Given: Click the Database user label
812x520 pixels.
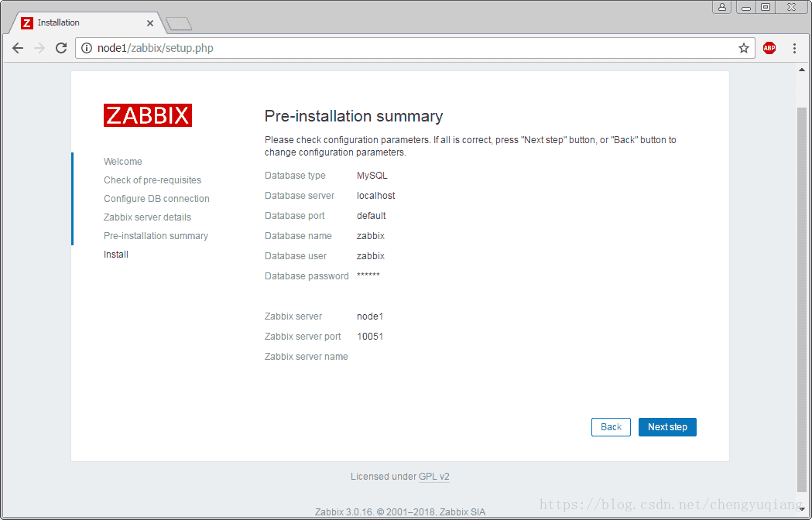Looking at the screenshot, I should coord(296,256).
